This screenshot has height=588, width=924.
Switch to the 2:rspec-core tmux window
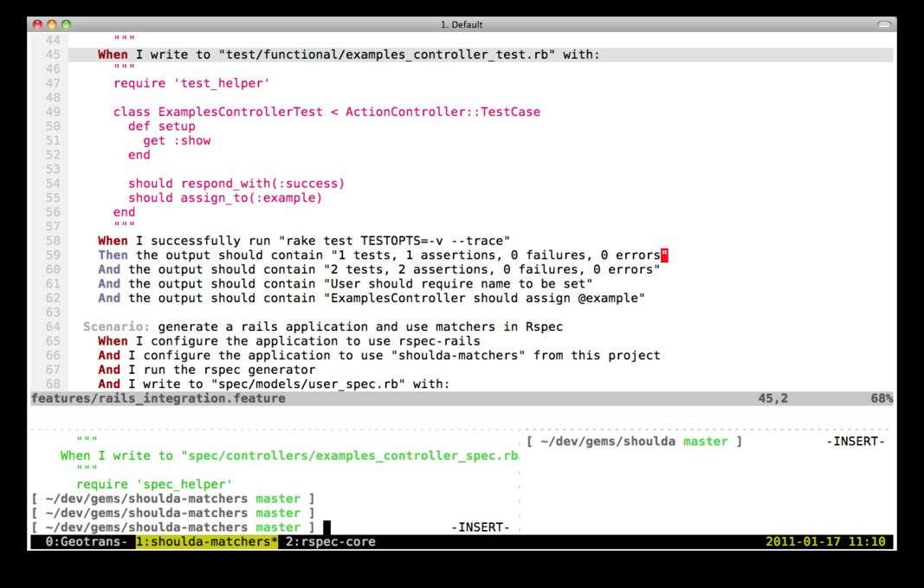[x=331, y=541]
